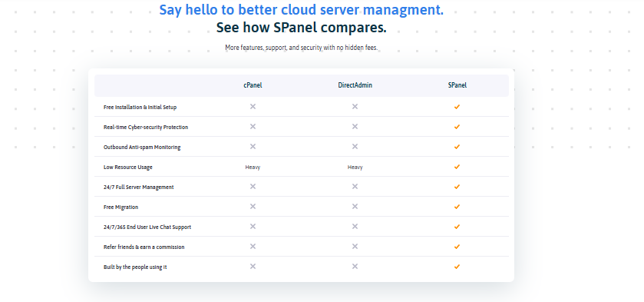Click the SPanel column header
644x302 pixels.
[457, 85]
